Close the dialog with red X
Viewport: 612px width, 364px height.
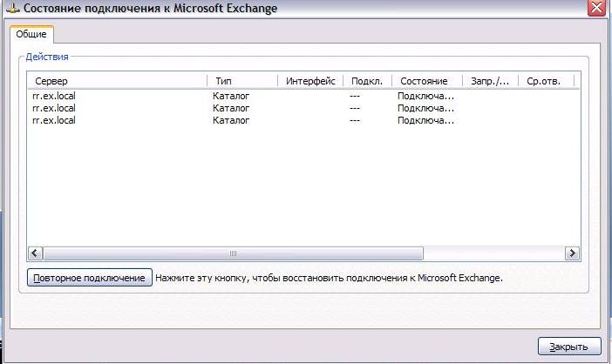point(597,8)
